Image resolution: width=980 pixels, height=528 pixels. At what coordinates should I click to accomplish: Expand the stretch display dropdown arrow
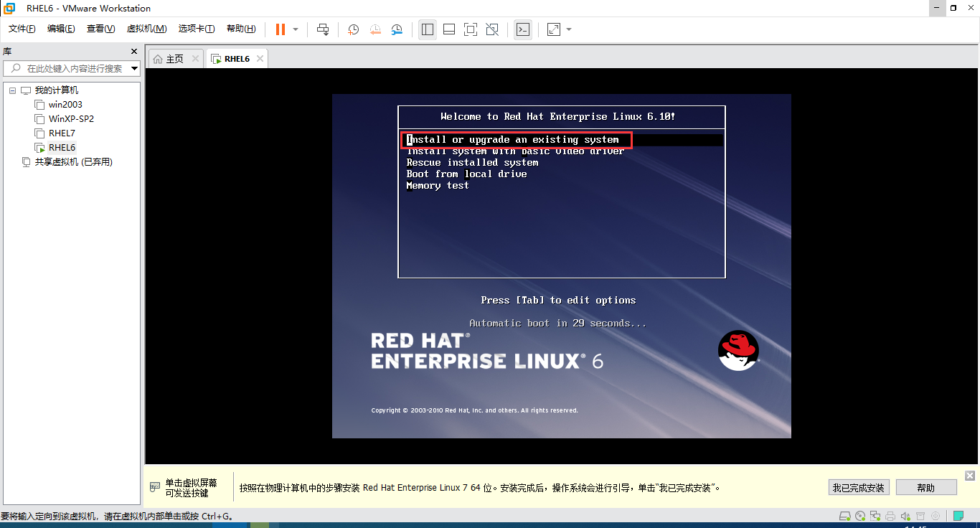(x=569, y=29)
